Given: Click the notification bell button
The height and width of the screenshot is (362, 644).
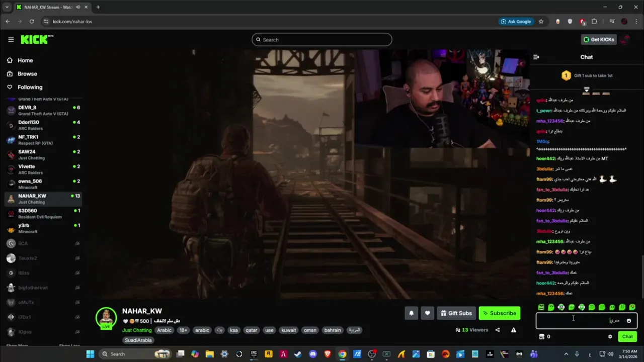Looking at the screenshot, I should click(x=411, y=313).
